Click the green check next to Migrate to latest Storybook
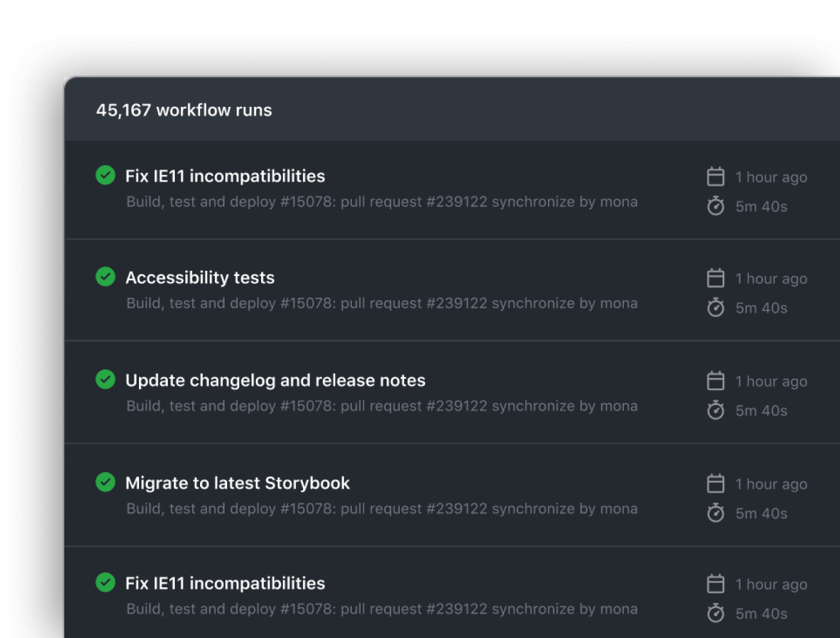Viewport: 840px width, 638px height. (x=105, y=482)
